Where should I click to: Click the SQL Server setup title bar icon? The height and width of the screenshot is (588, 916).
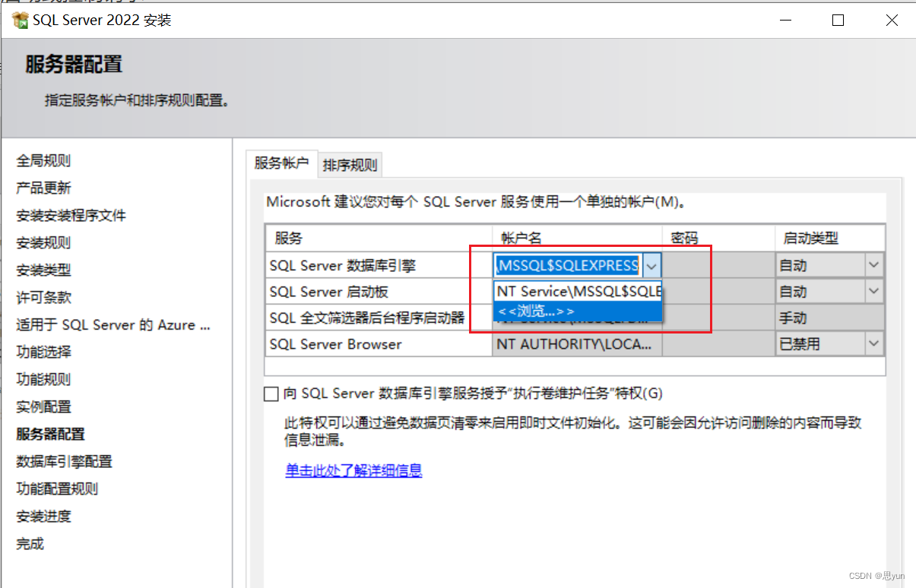21,20
